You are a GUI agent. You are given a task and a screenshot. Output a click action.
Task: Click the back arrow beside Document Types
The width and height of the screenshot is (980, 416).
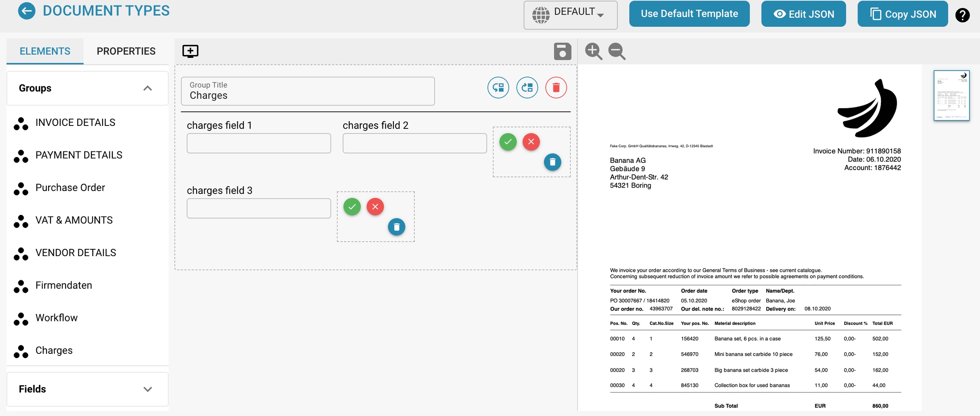pyautogui.click(x=26, y=11)
